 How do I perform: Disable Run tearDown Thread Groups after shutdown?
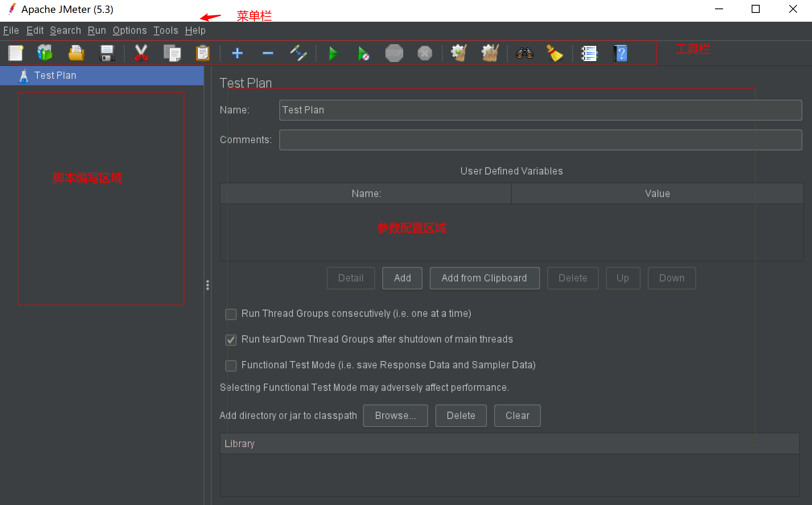(x=231, y=340)
